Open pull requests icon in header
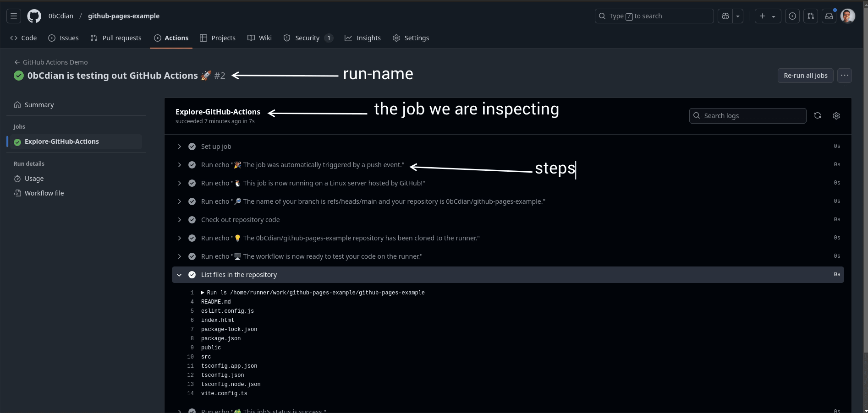 point(811,16)
